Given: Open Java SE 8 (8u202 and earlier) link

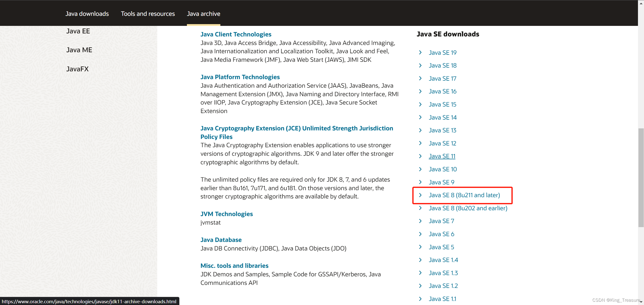Looking at the screenshot, I should pyautogui.click(x=468, y=208).
